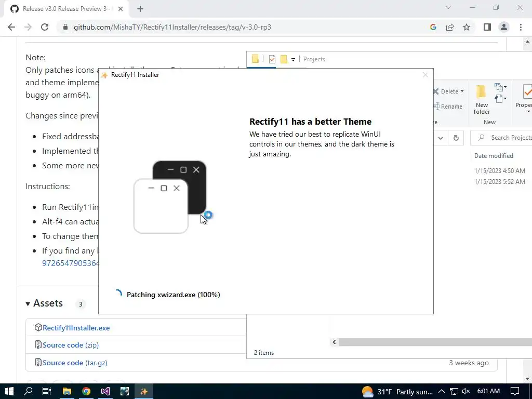The width and height of the screenshot is (532, 399).
Task: Click the Patching xwizard.exe progress spinner
Action: [118, 294]
